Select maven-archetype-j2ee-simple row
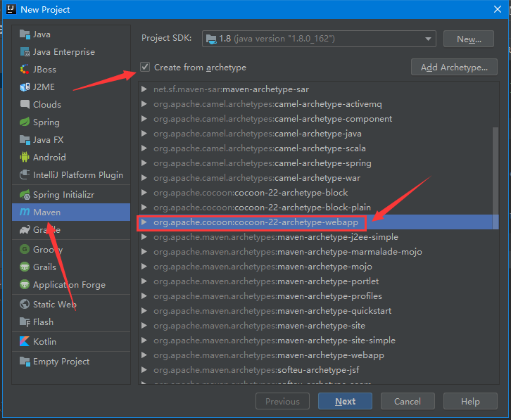 pos(319,237)
